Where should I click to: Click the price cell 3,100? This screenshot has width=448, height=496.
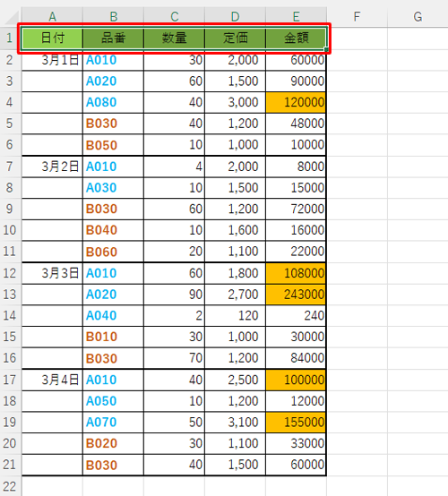(235, 423)
